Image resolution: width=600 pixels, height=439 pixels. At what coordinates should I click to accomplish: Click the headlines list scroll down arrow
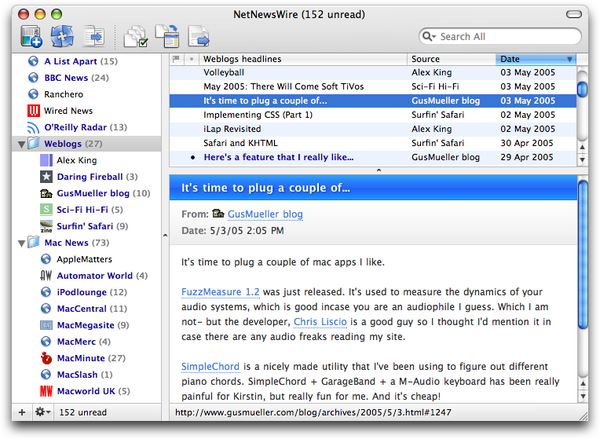tap(582, 159)
